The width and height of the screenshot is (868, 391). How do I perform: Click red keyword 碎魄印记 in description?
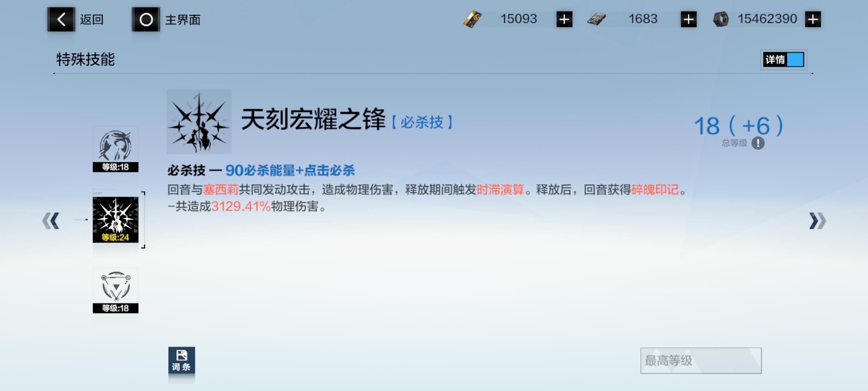pyautogui.click(x=655, y=189)
